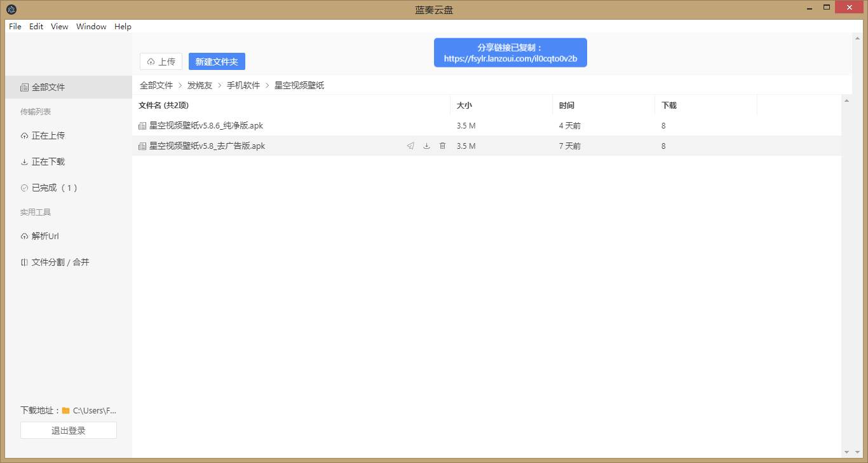Viewport: 868px width, 463px height.
Task: Click the 时间 column header
Action: point(604,106)
